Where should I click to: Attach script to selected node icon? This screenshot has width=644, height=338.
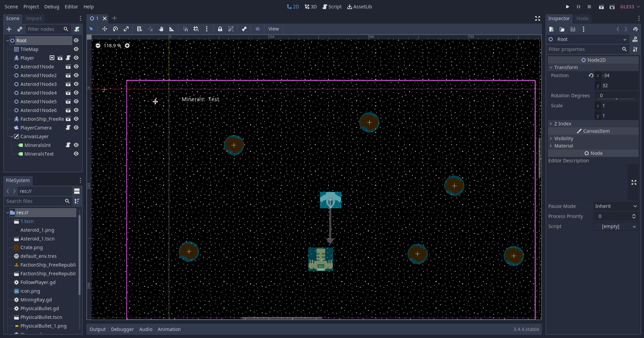point(77,29)
